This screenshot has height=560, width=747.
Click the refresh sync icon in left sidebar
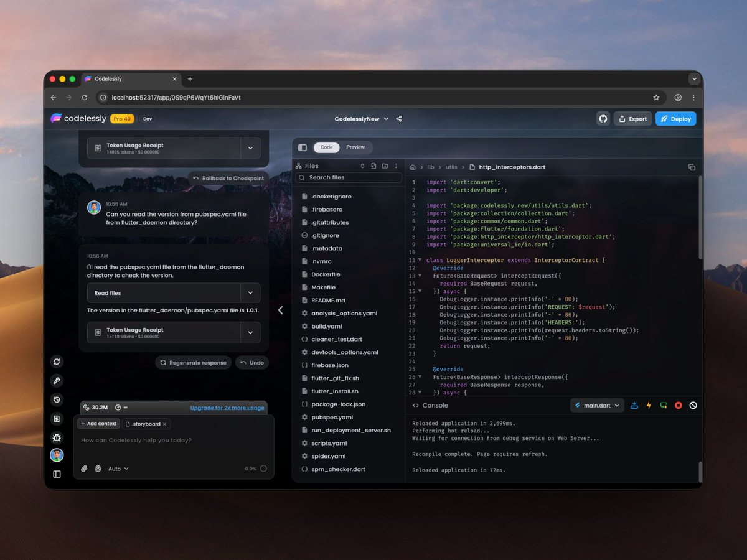[57, 362]
